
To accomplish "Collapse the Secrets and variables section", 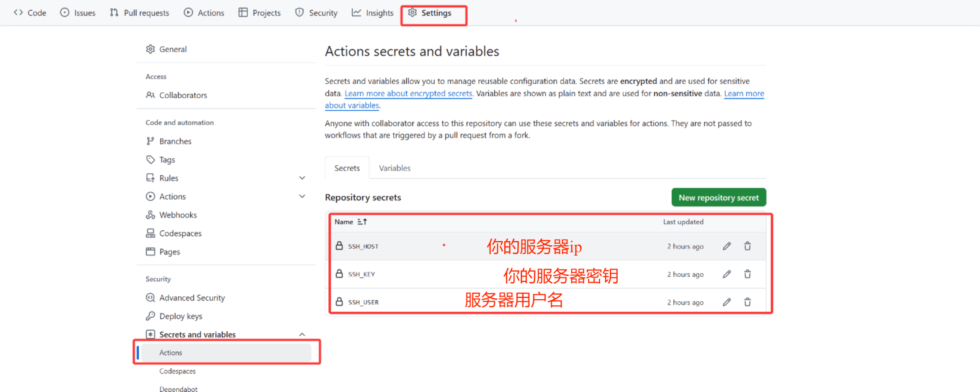I will (302, 334).
